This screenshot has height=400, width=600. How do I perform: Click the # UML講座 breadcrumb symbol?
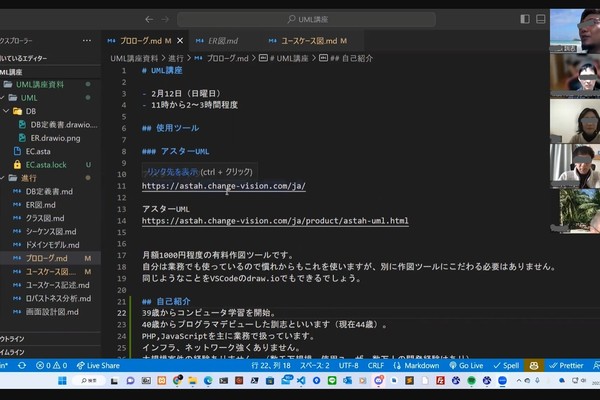click(x=284, y=59)
